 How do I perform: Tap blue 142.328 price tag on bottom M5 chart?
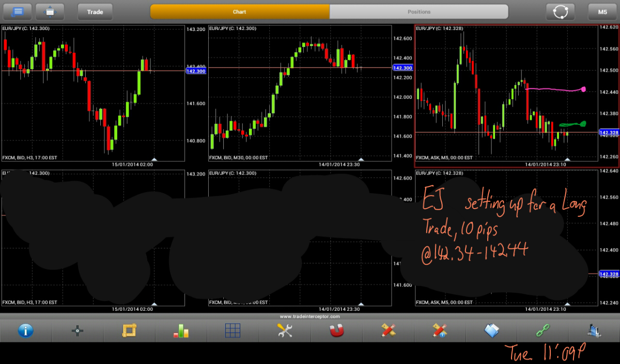pos(609,274)
